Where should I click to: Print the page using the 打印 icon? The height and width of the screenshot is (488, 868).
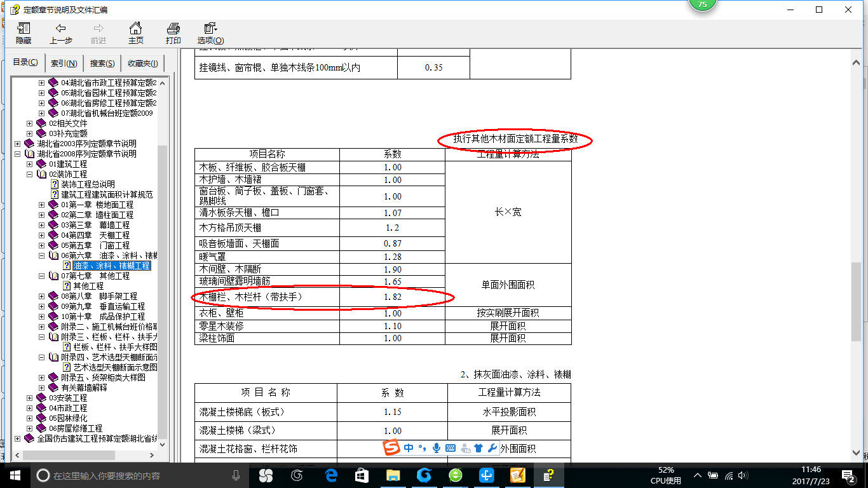coord(173,33)
